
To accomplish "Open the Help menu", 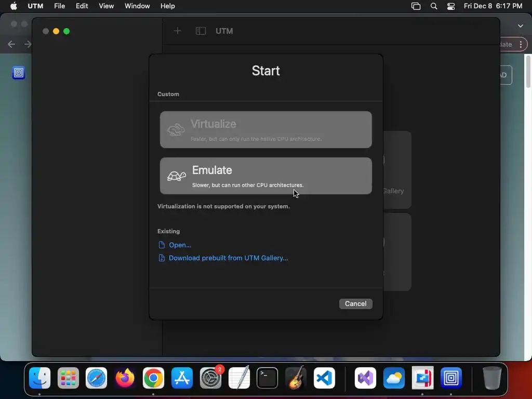I will pos(168,6).
